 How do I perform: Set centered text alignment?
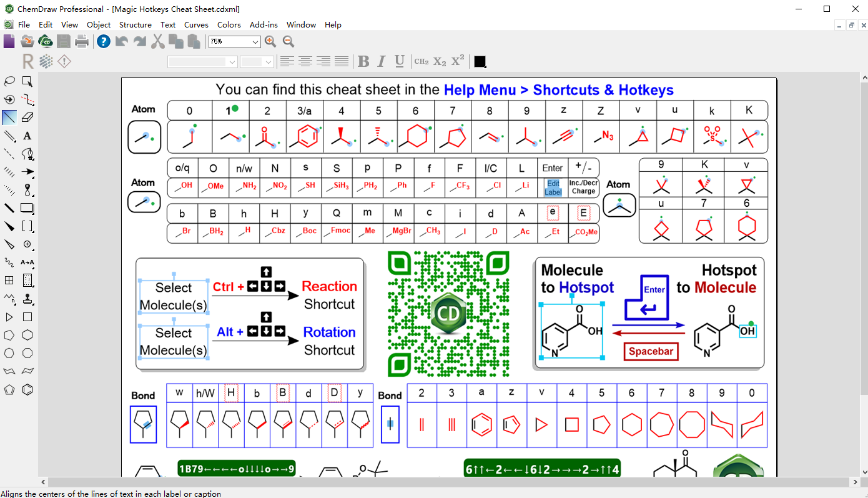(x=305, y=61)
